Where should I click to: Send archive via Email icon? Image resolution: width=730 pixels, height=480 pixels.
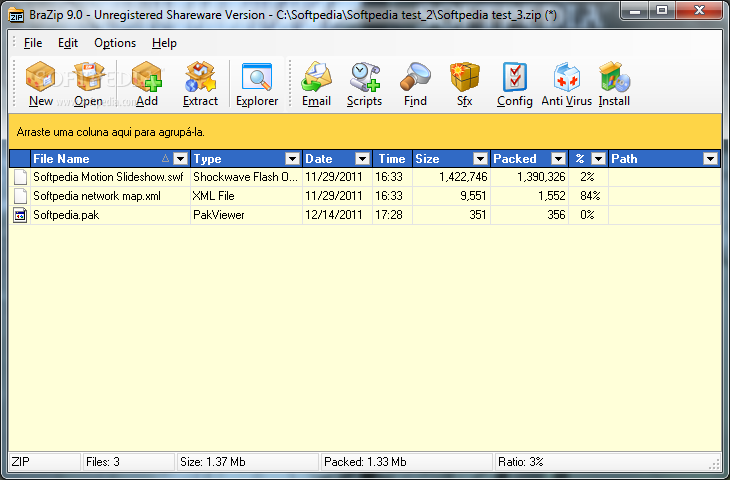coord(317,84)
